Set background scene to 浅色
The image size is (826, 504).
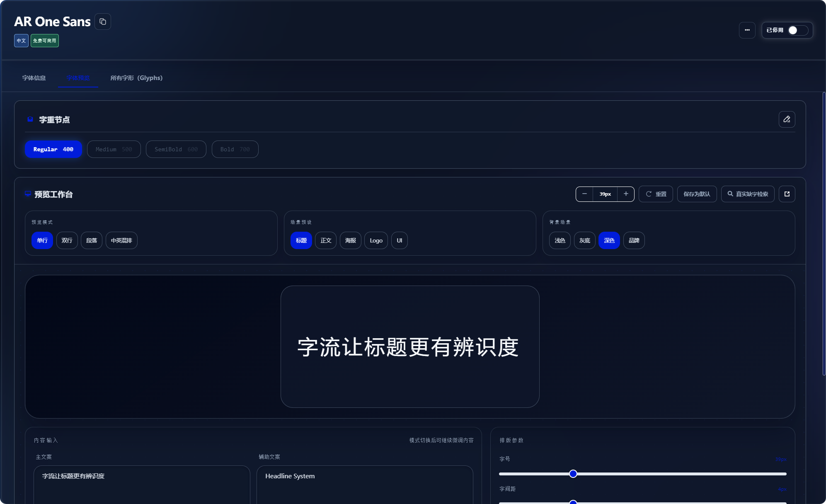pyautogui.click(x=560, y=240)
